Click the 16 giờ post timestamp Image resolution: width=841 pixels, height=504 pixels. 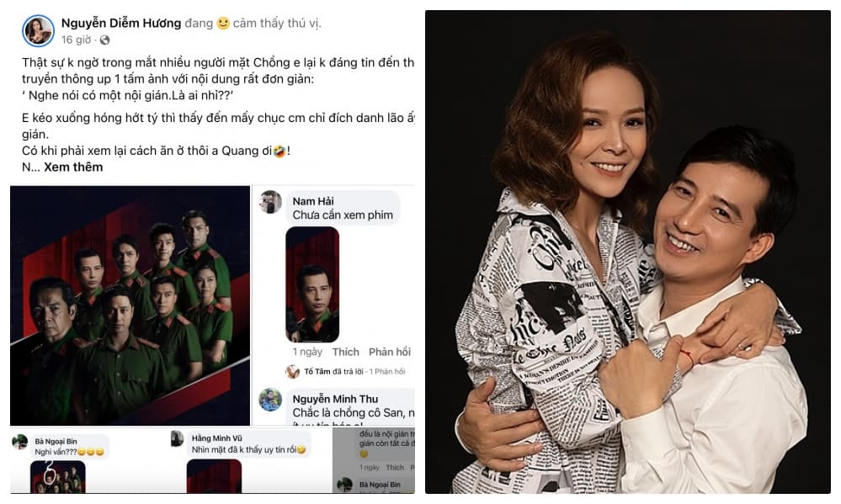pyautogui.click(x=76, y=40)
